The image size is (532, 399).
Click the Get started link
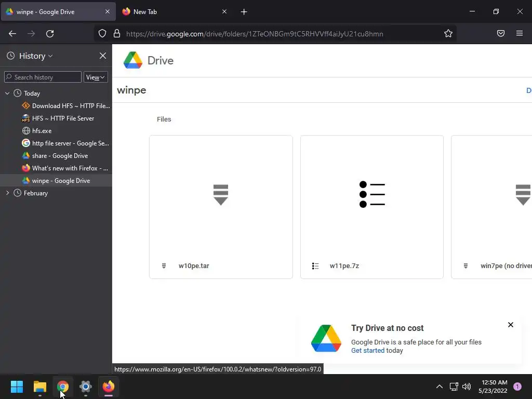[x=368, y=351]
